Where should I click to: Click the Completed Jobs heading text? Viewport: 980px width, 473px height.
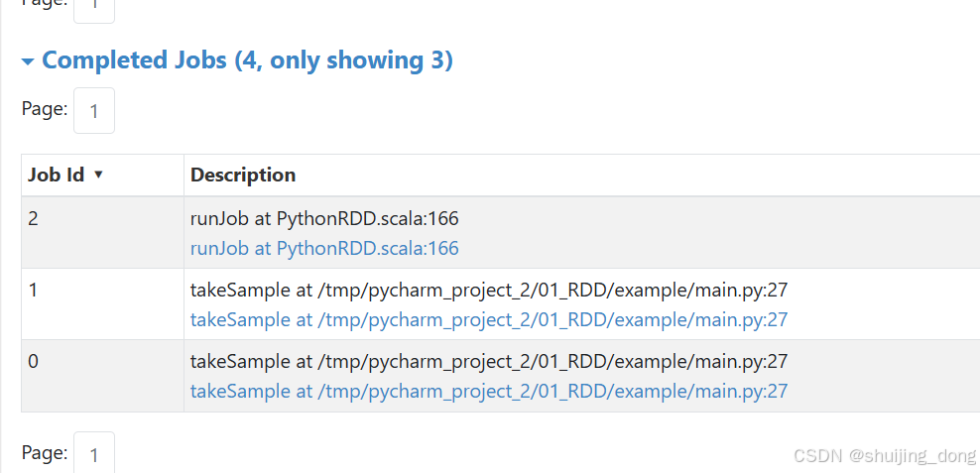point(247,60)
